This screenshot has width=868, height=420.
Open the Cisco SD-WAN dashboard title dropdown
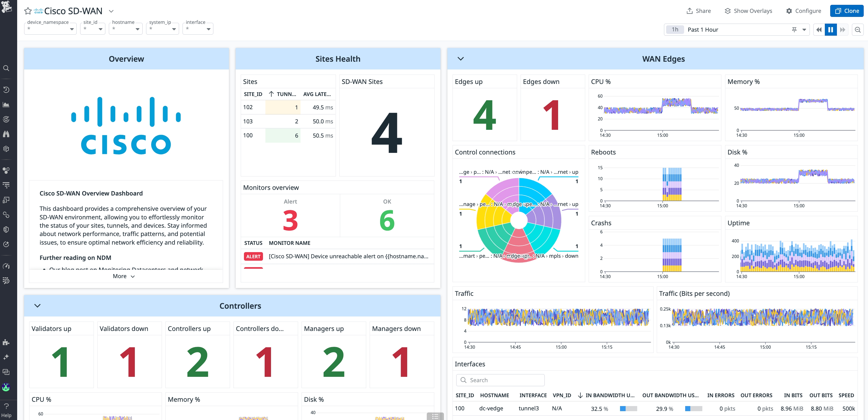pyautogui.click(x=111, y=11)
